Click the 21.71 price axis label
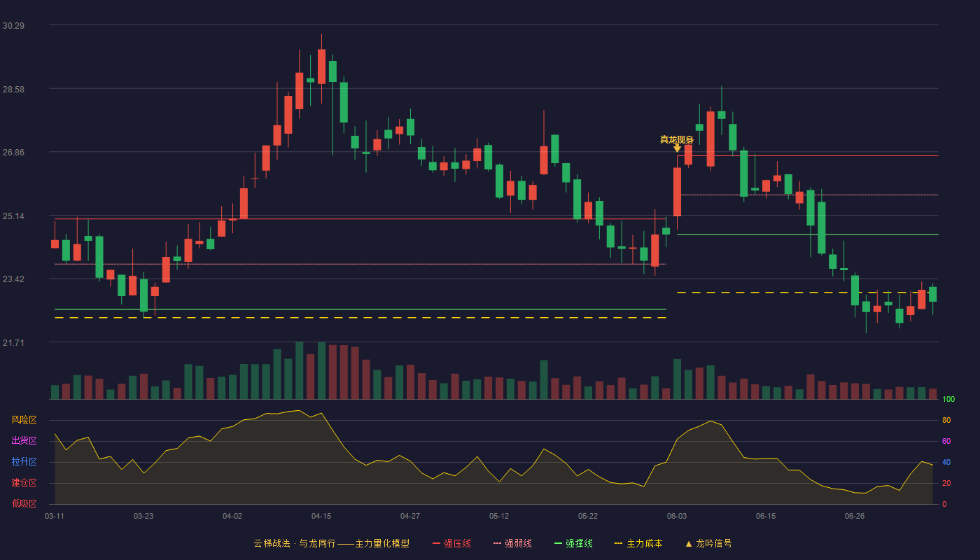The height and width of the screenshot is (560, 980). pyautogui.click(x=13, y=342)
